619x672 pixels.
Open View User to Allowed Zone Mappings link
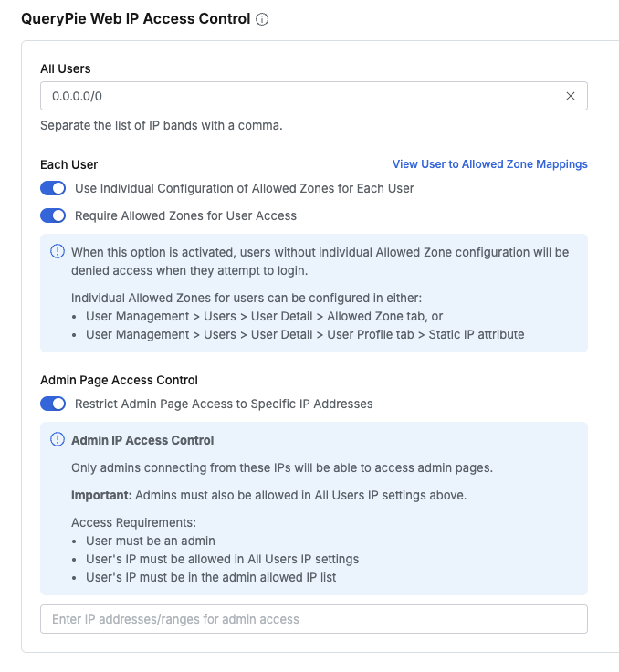pos(489,164)
